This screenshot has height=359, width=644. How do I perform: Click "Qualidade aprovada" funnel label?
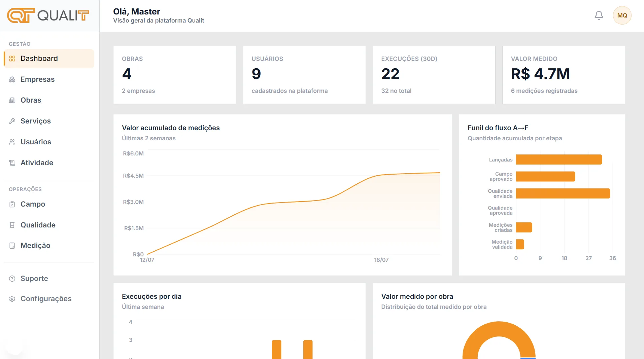click(500, 210)
